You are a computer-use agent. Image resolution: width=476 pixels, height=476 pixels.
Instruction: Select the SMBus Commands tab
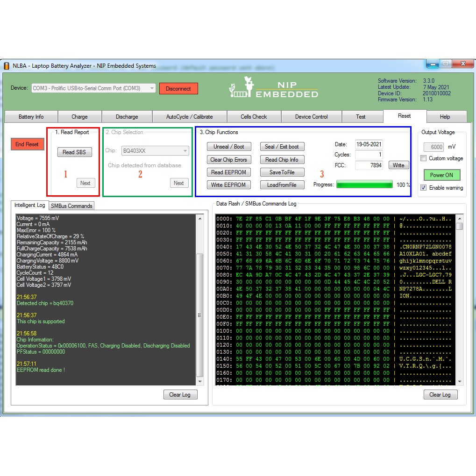71,206
